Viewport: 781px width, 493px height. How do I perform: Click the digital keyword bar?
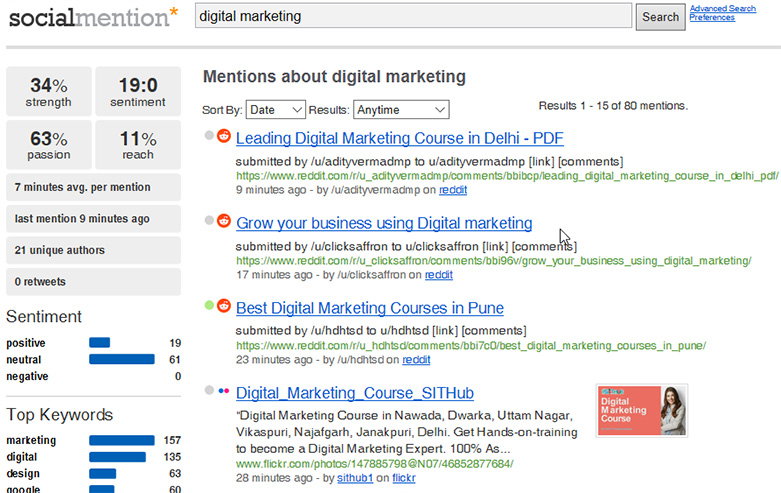[118, 457]
